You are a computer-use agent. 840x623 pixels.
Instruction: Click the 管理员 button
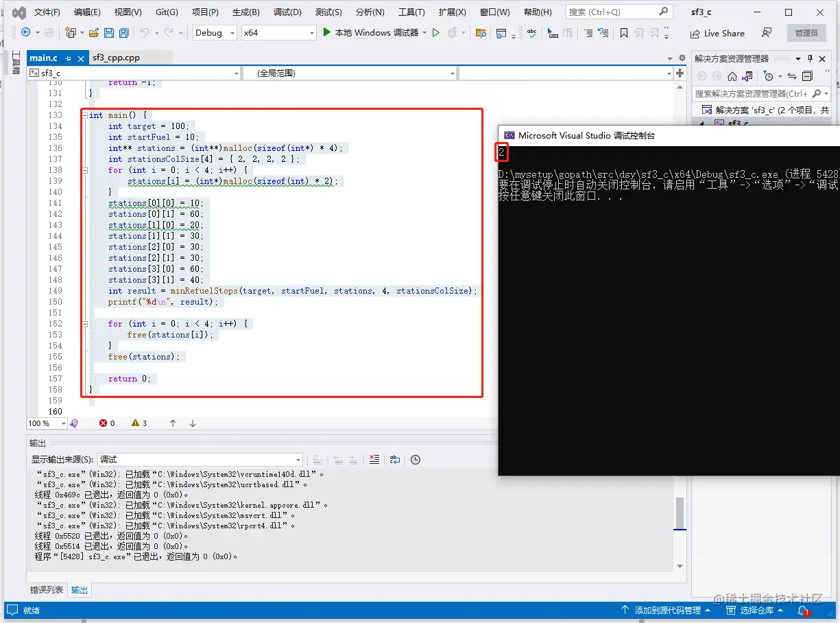(x=806, y=33)
